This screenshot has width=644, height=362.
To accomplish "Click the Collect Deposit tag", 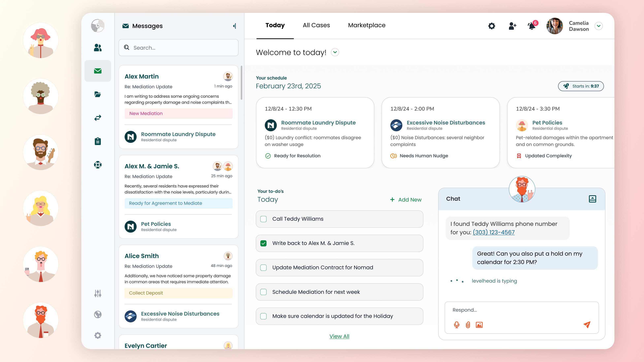I will (179, 293).
